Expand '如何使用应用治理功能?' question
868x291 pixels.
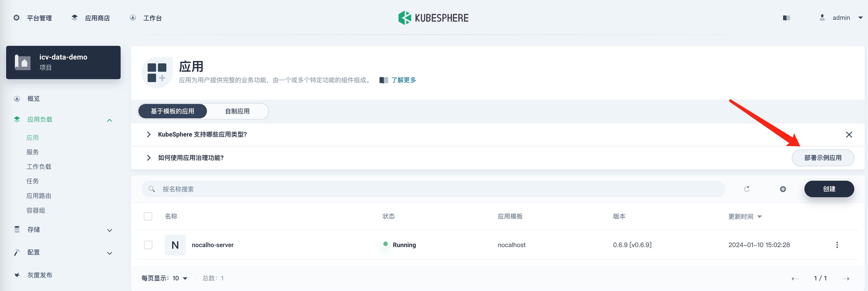pyautogui.click(x=149, y=158)
